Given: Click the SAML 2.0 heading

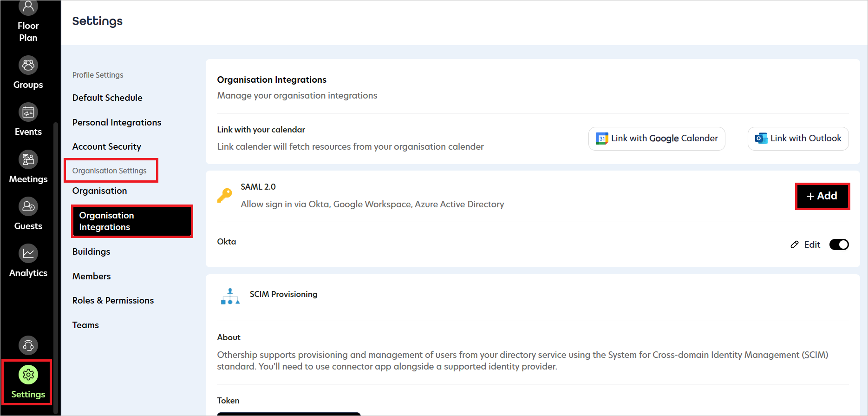Looking at the screenshot, I should click(258, 187).
